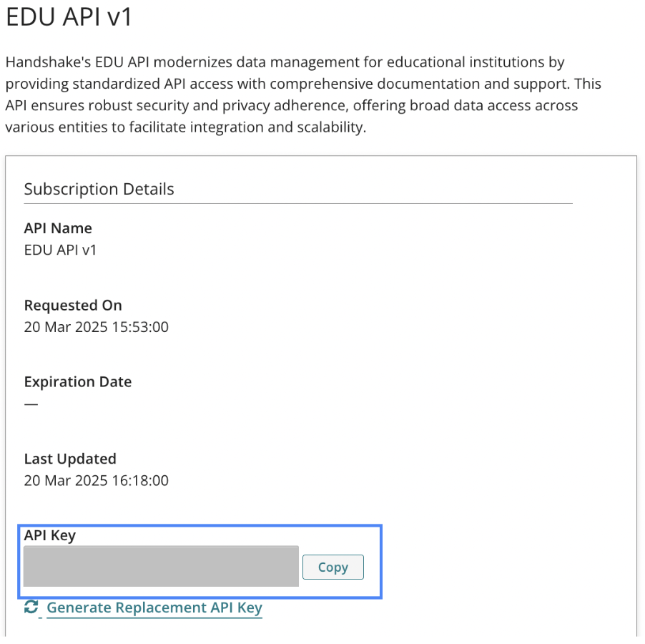
Task: Click the Copy button beside the API key
Action: [x=333, y=567]
